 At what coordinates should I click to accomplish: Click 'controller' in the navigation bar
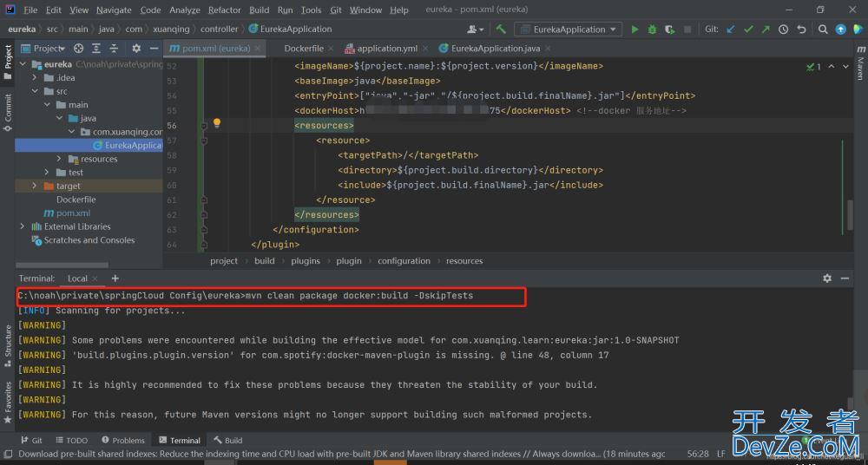click(220, 29)
